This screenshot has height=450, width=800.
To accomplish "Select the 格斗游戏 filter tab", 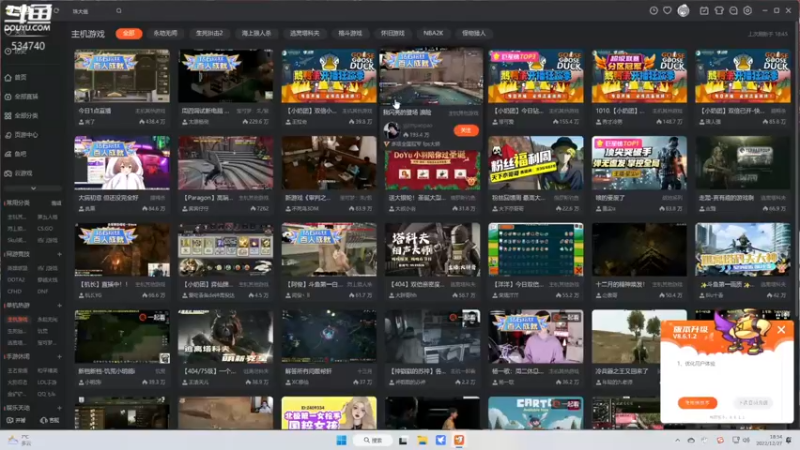I will pos(350,33).
